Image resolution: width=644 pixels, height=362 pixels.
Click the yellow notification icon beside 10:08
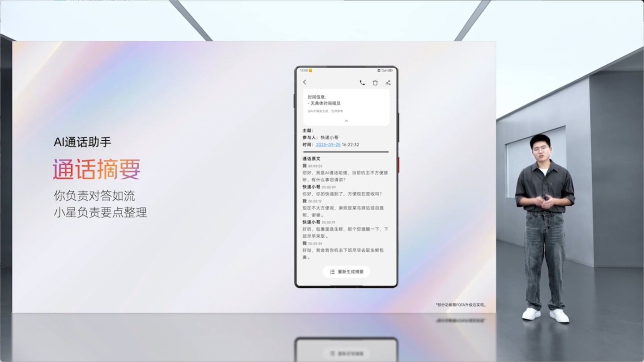(310, 71)
